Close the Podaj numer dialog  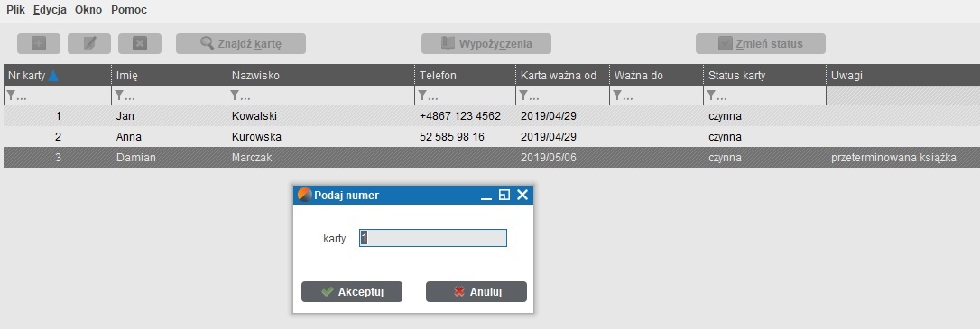pyautogui.click(x=522, y=195)
